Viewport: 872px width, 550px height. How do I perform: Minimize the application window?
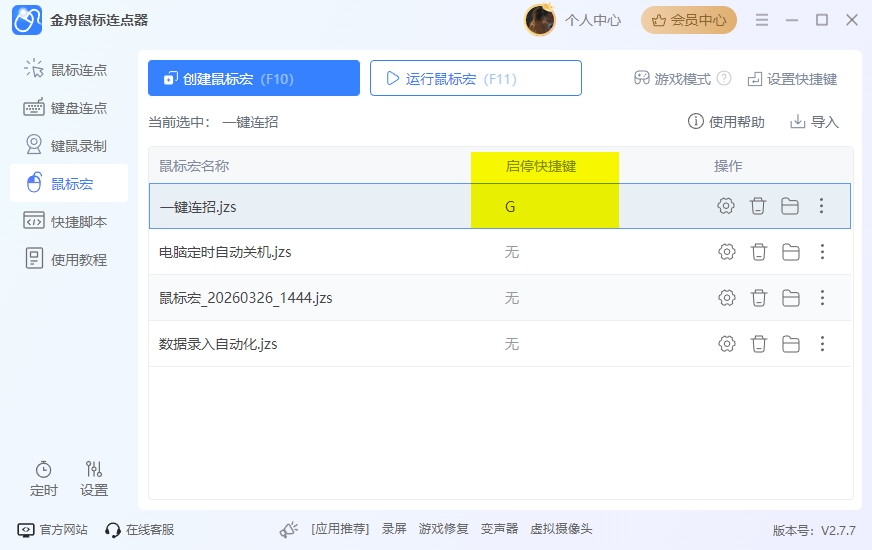(792, 21)
